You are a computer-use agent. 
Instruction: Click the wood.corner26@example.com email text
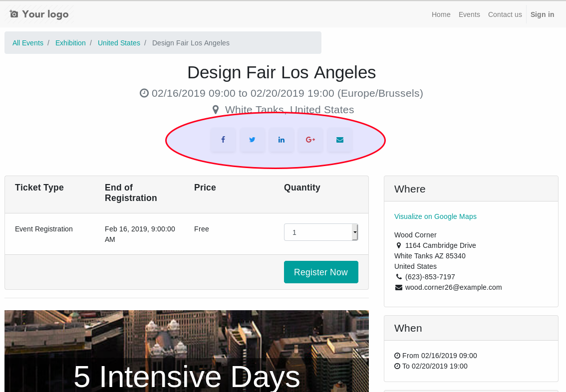tap(453, 287)
